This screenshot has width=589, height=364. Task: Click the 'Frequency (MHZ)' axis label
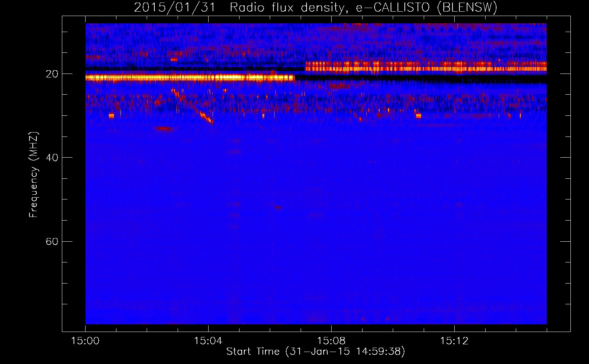click(33, 175)
